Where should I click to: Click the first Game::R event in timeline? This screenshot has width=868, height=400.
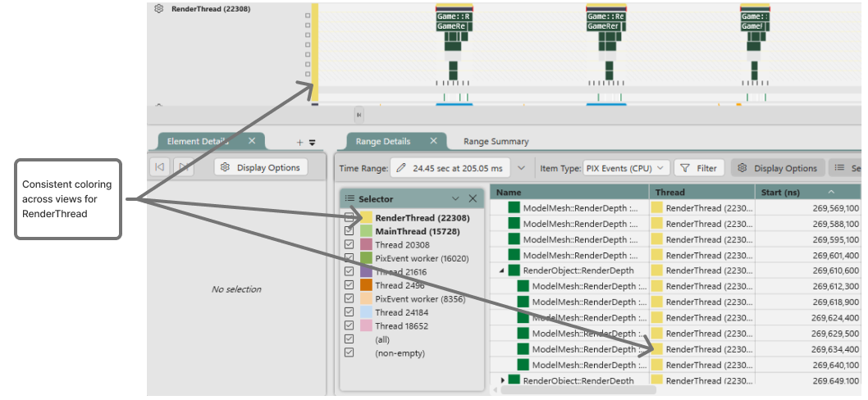[x=454, y=16]
